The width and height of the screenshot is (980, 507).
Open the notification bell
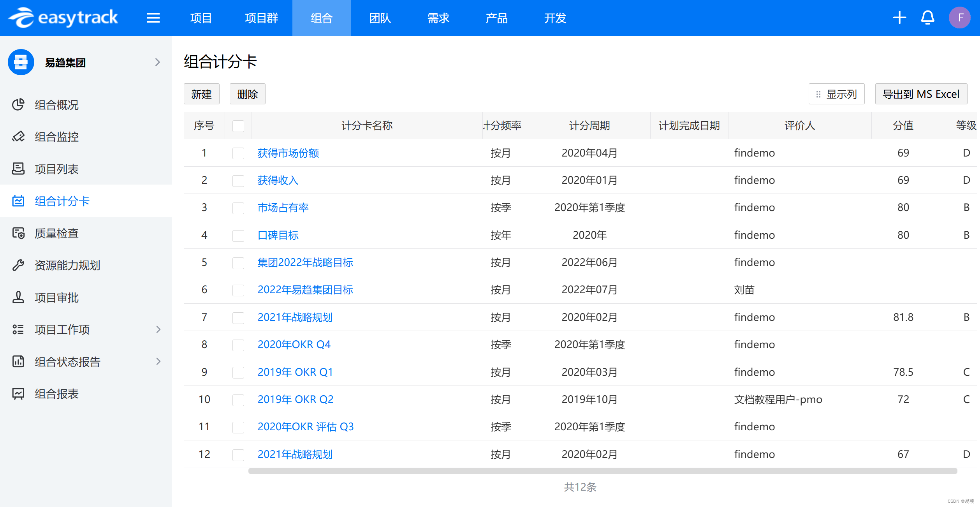[927, 18]
